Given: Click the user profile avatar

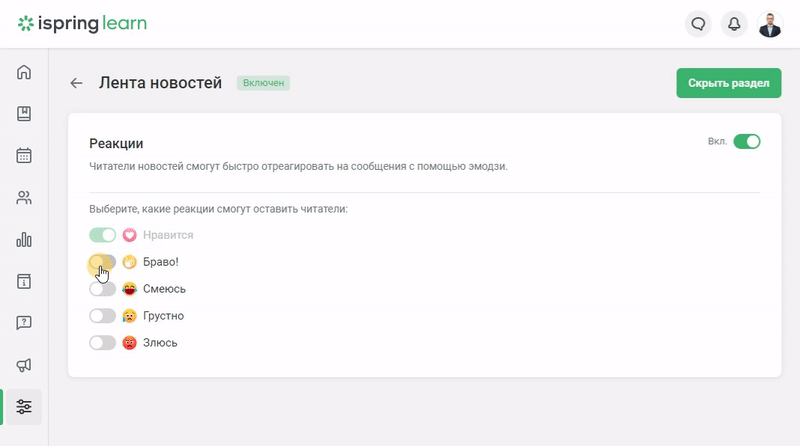Looking at the screenshot, I should (x=769, y=24).
